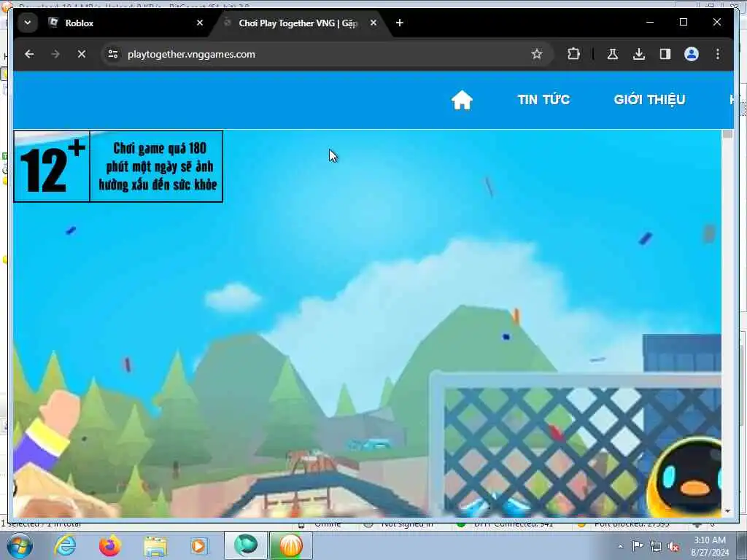747x560 pixels.
Task: Click the browser forward arrow
Action: tap(55, 54)
